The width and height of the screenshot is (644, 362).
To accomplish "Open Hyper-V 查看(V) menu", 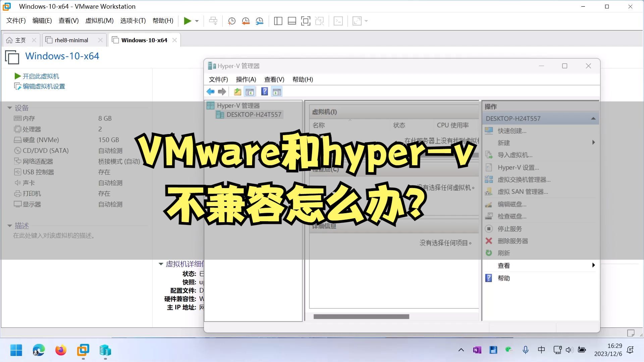I will pos(274,79).
